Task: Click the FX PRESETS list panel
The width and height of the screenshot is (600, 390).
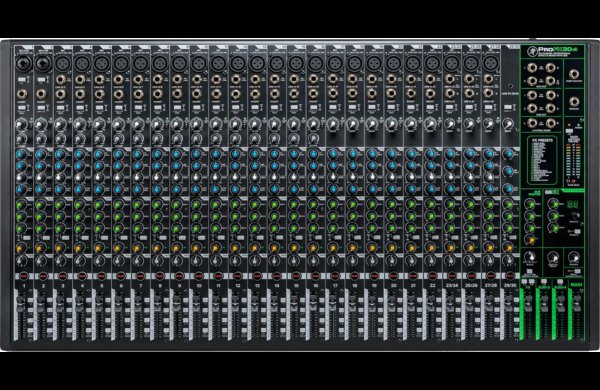Action: 542,160
